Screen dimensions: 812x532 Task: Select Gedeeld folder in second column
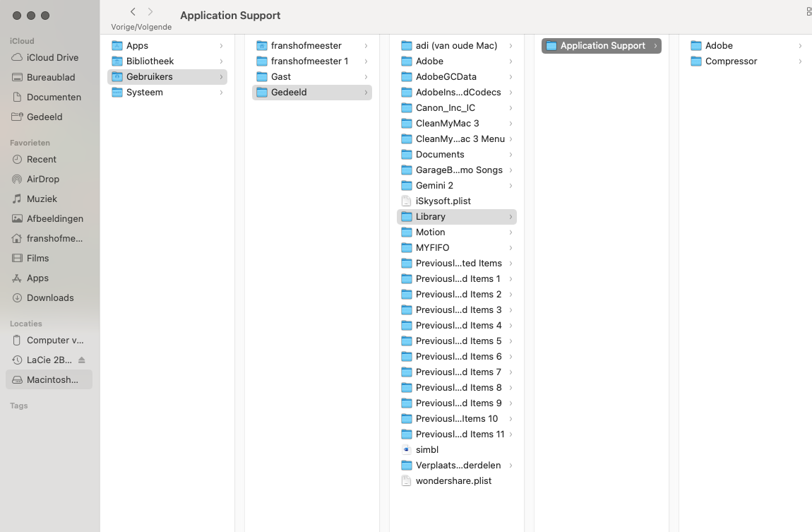pos(312,93)
